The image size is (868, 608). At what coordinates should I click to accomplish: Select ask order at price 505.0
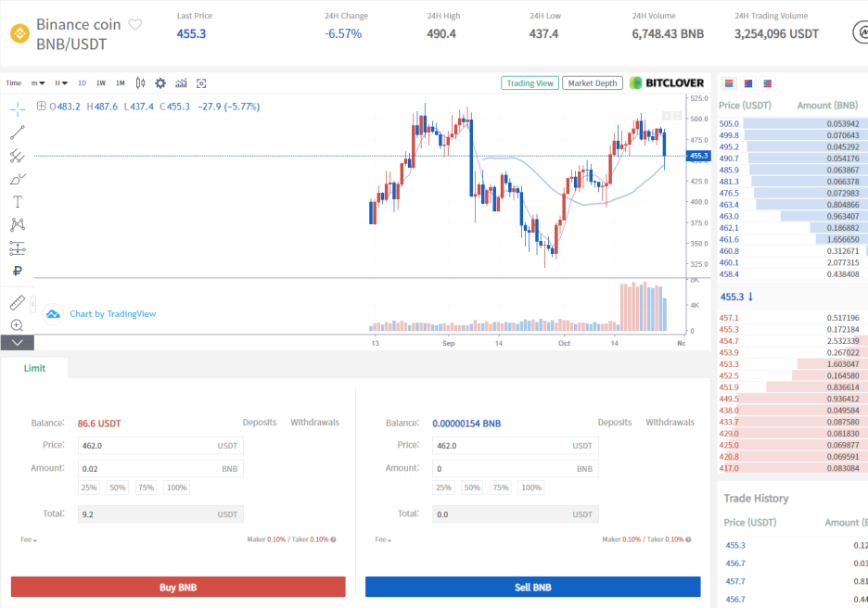tap(793, 123)
